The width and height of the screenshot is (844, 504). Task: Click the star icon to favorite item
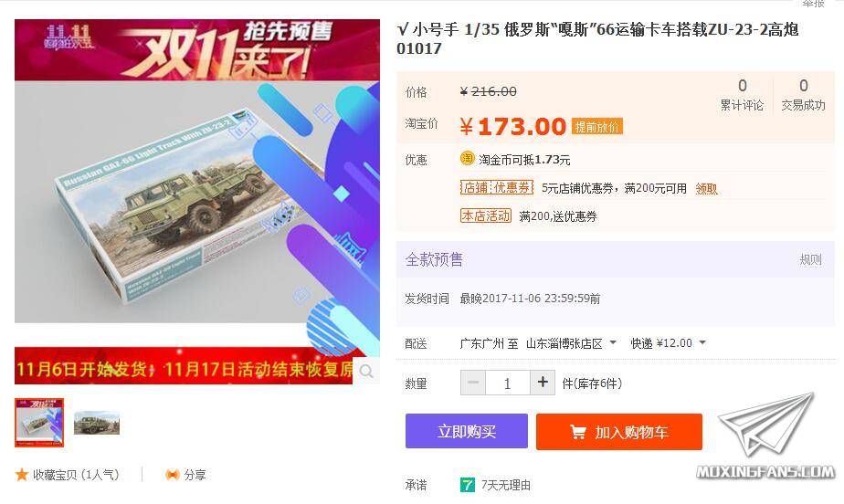(22, 475)
